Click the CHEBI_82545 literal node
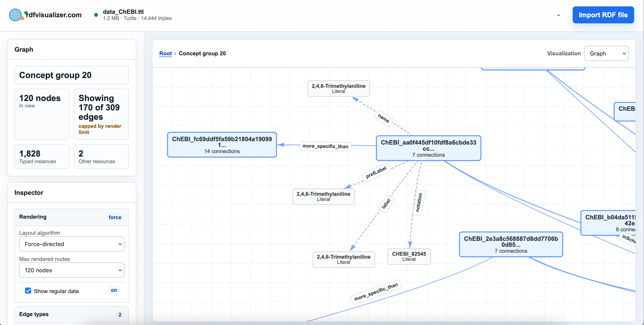Screen dimensions: 644x325 coord(409,256)
